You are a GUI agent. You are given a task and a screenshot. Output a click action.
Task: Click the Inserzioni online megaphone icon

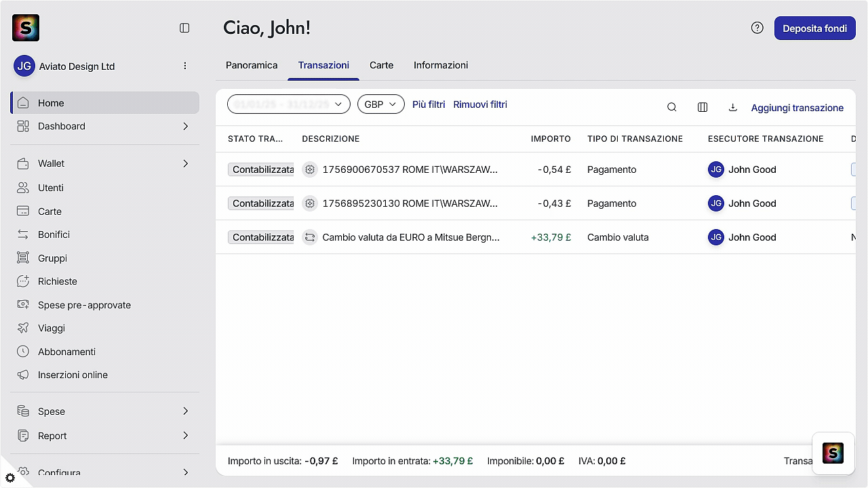tap(23, 375)
